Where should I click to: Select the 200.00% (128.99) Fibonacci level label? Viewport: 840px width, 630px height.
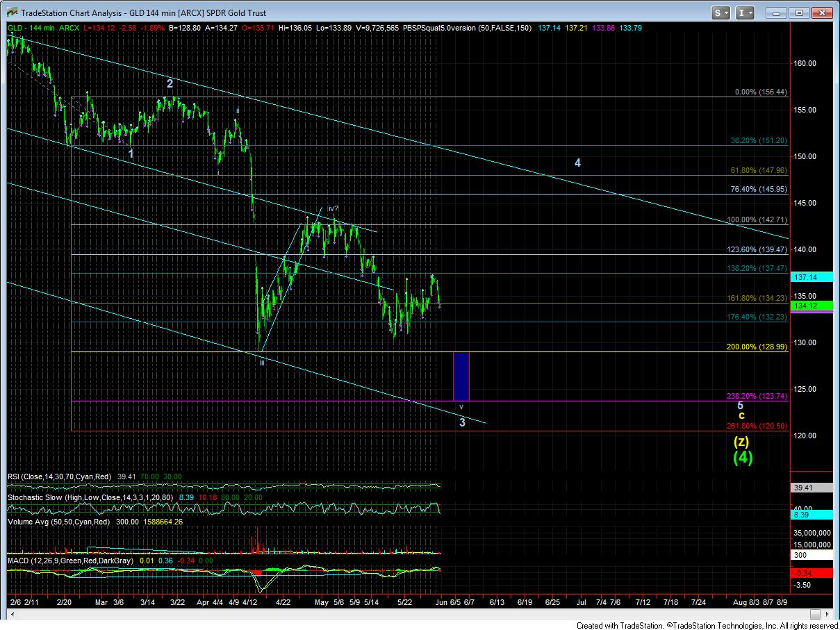click(757, 347)
